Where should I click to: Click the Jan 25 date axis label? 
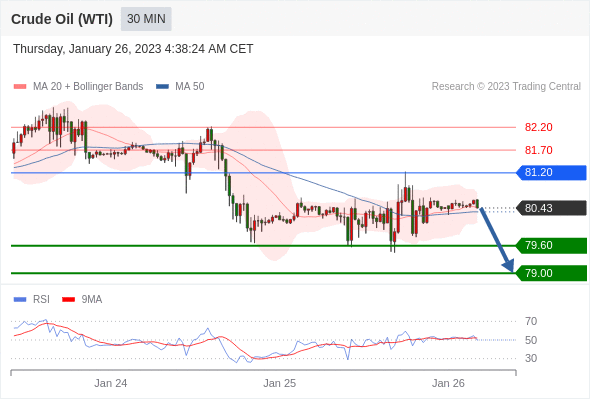pyautogui.click(x=279, y=383)
